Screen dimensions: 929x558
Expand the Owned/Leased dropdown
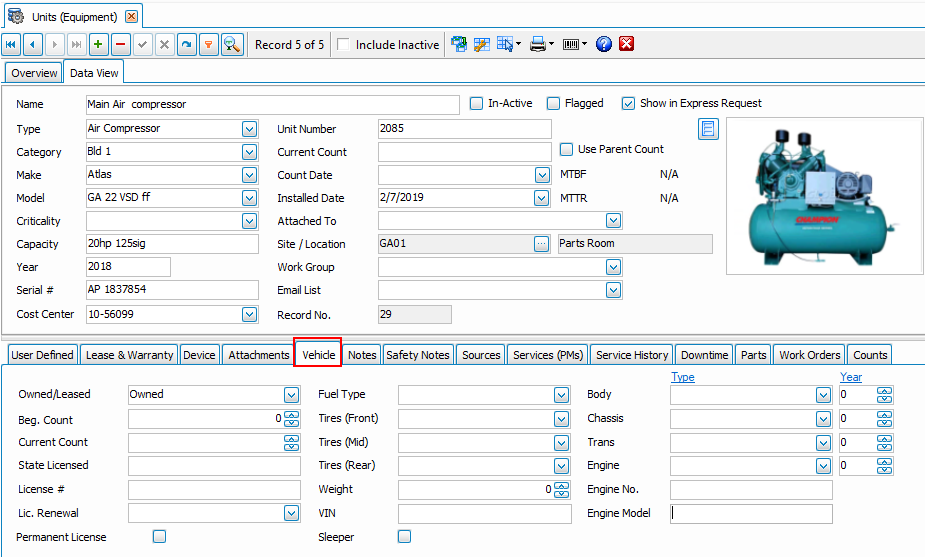291,395
